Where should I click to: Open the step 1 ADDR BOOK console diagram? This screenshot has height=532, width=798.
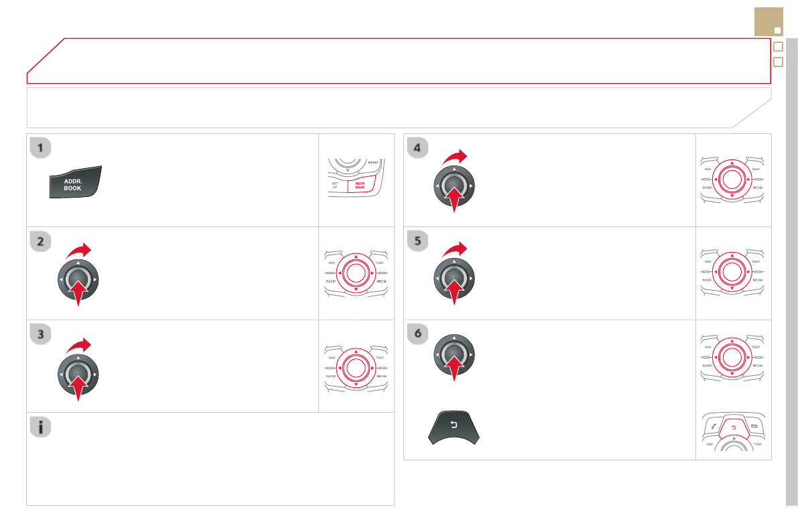[x=356, y=181]
